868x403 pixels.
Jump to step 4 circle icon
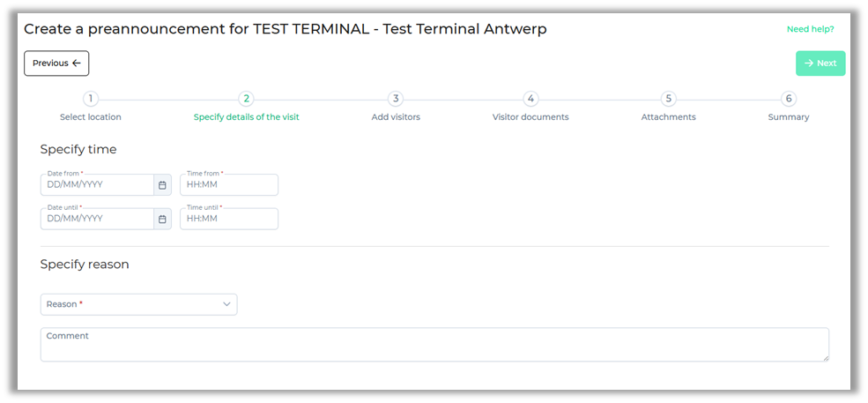tap(530, 99)
